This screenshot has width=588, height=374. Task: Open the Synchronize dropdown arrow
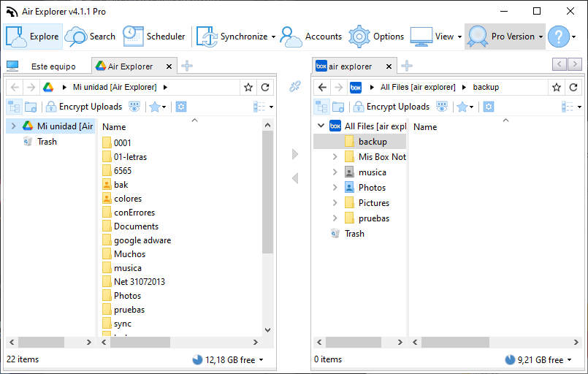(x=273, y=37)
